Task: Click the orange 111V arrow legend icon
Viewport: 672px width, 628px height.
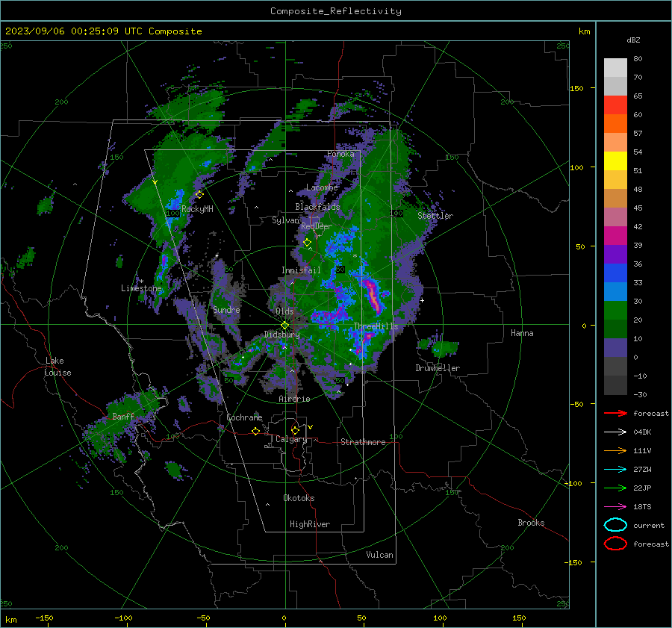Action: click(x=615, y=450)
